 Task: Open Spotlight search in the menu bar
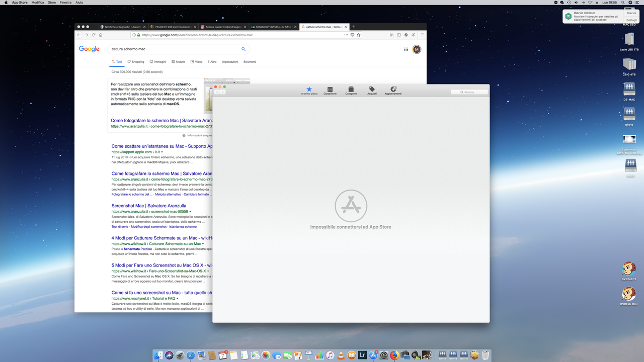[x=623, y=3]
